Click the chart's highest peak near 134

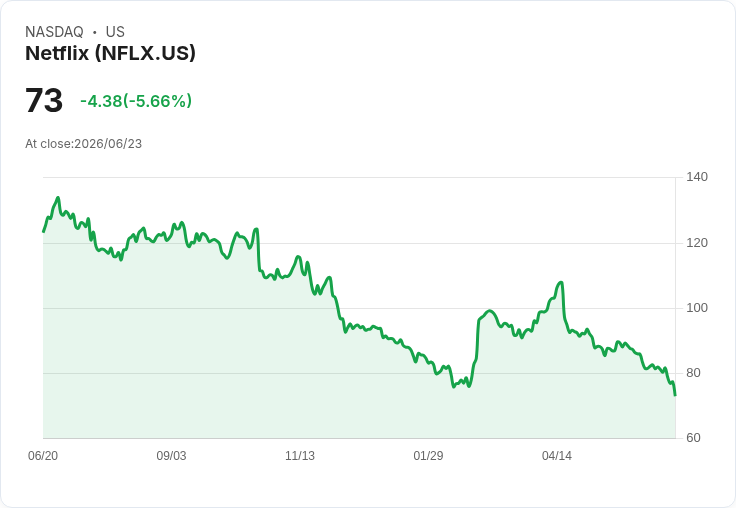(58, 198)
